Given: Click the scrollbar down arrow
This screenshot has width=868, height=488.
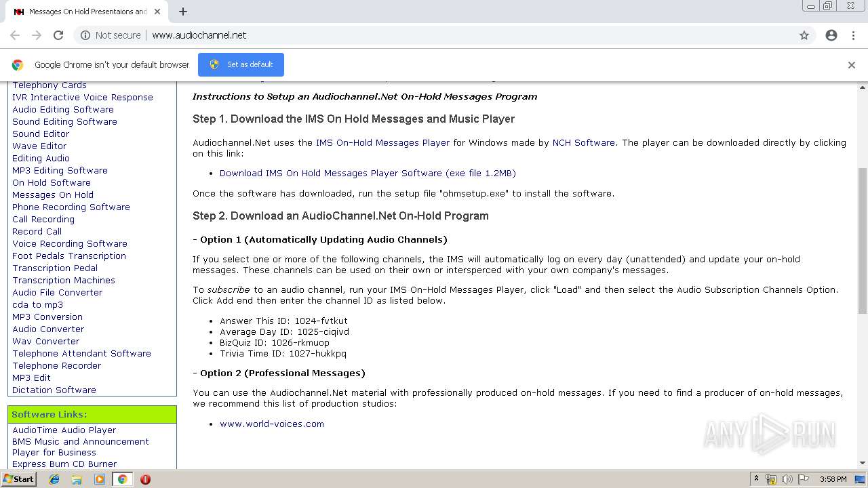Looking at the screenshot, I should pos(863,463).
